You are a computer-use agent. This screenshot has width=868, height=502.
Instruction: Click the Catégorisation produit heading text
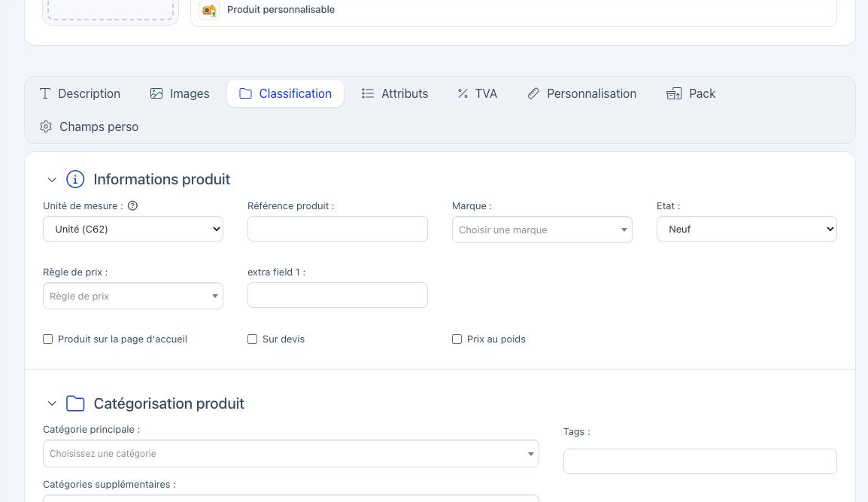168,403
